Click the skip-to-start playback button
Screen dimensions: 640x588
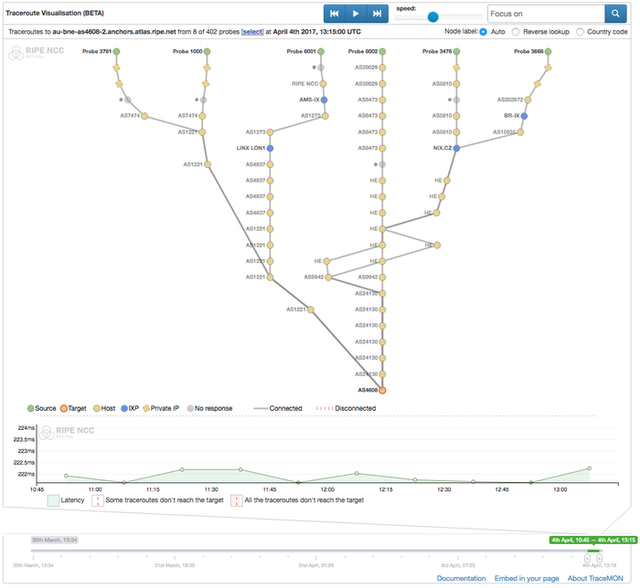point(334,13)
